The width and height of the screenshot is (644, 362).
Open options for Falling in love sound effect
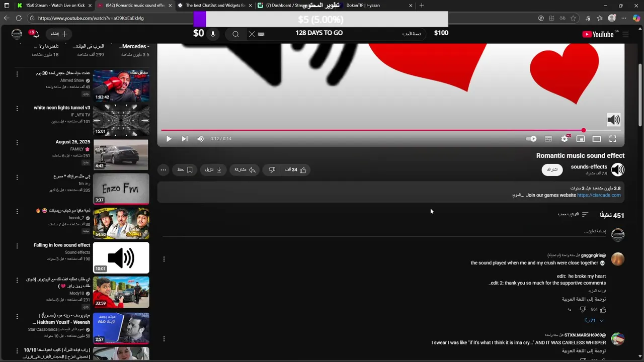[17, 246]
